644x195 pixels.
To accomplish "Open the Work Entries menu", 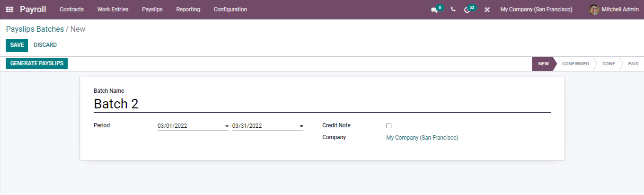I will click(113, 9).
